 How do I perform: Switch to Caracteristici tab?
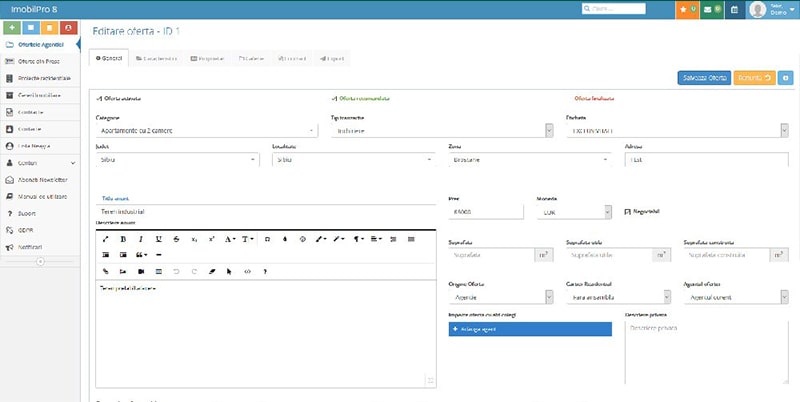[157, 59]
